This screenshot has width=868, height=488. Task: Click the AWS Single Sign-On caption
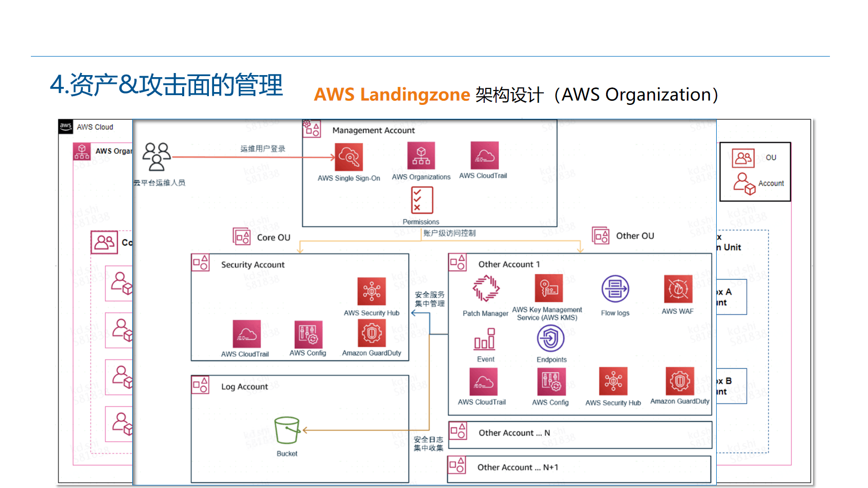click(x=349, y=178)
